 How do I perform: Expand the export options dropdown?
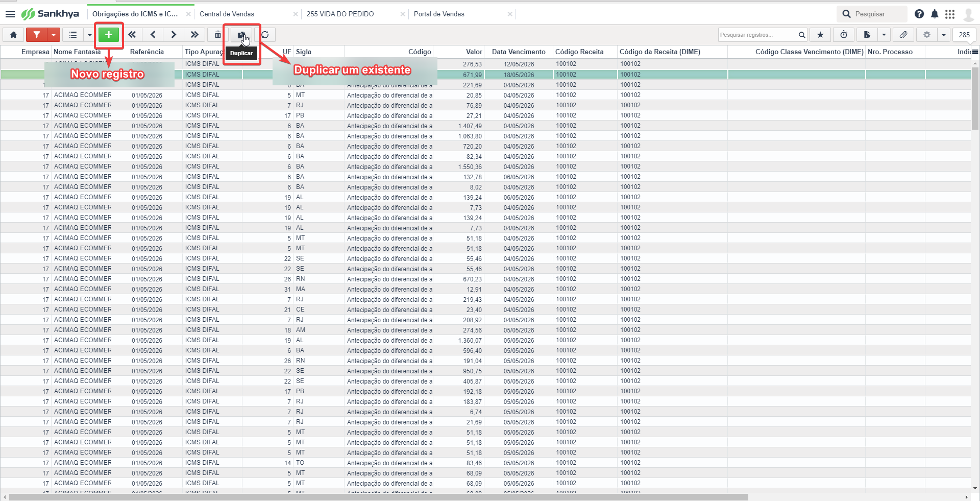pos(884,35)
